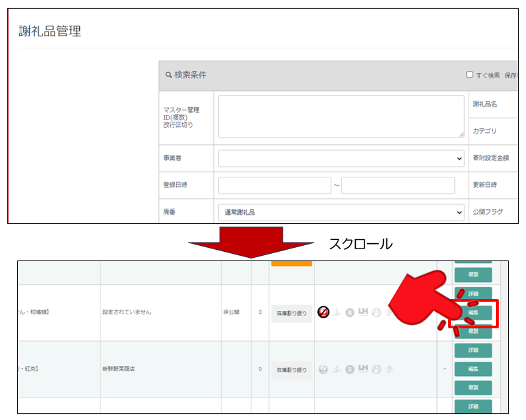Click the 登録日時 end date field
The width and height of the screenshot is (526, 420).
tap(398, 185)
